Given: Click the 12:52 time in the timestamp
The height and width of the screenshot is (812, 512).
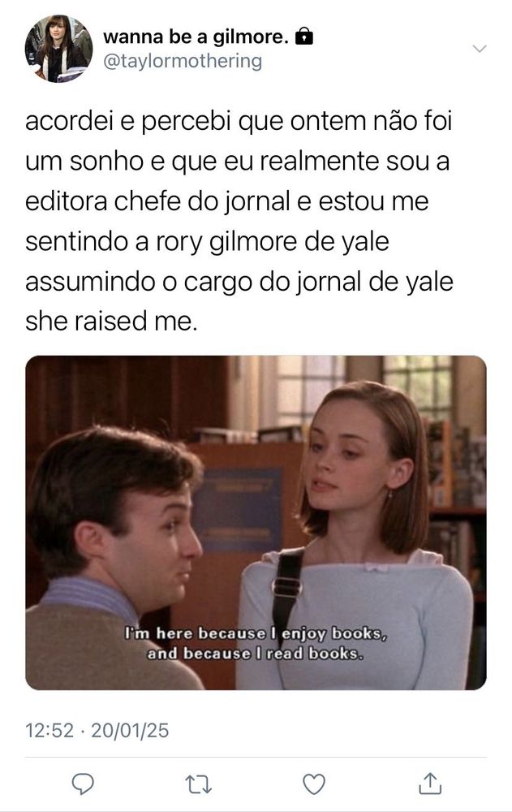Looking at the screenshot, I should [x=49, y=731].
